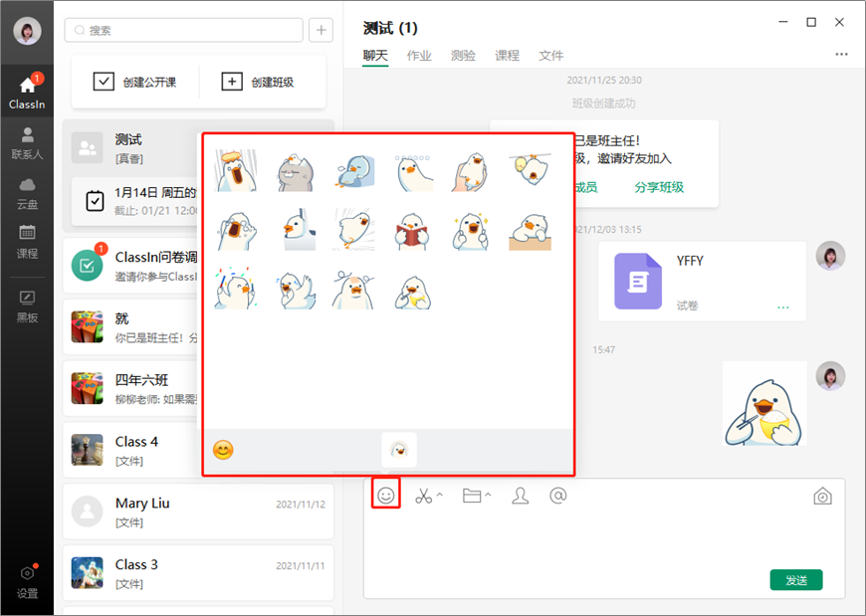Send the sparkling excited duck sticker
Viewport: 866px width, 616px height.
(471, 231)
